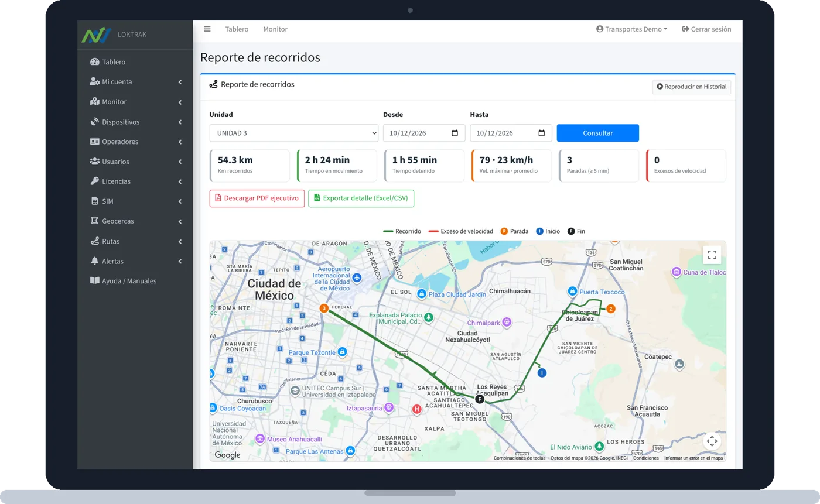Viewport: 820px width, 504px height.
Task: Click the Mi cuenta user icon
Action: click(95, 82)
